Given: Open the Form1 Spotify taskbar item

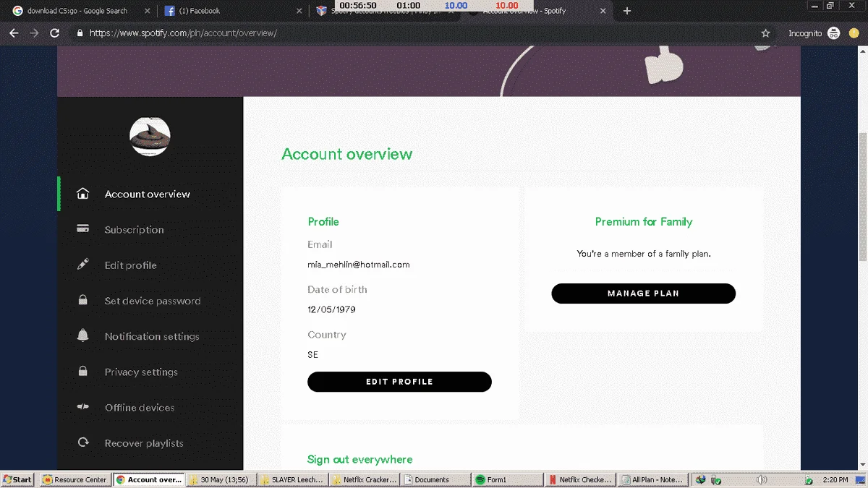Looking at the screenshot, I should (508, 479).
